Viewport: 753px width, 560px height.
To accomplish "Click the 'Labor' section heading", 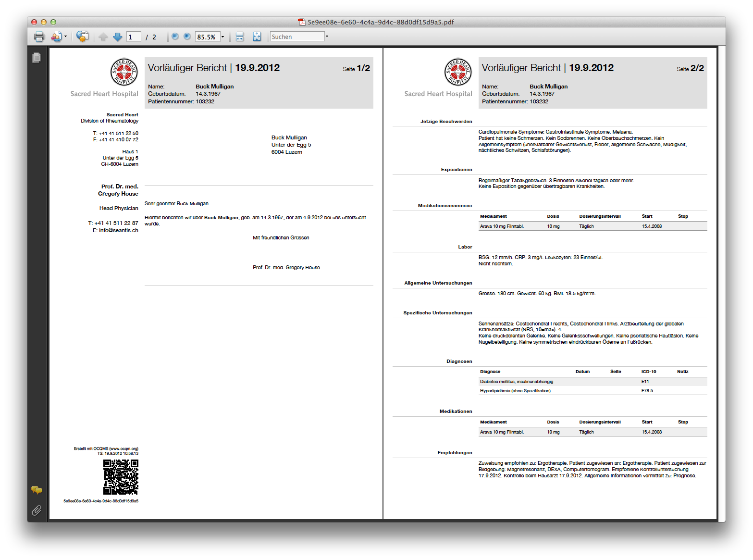I will [x=465, y=247].
